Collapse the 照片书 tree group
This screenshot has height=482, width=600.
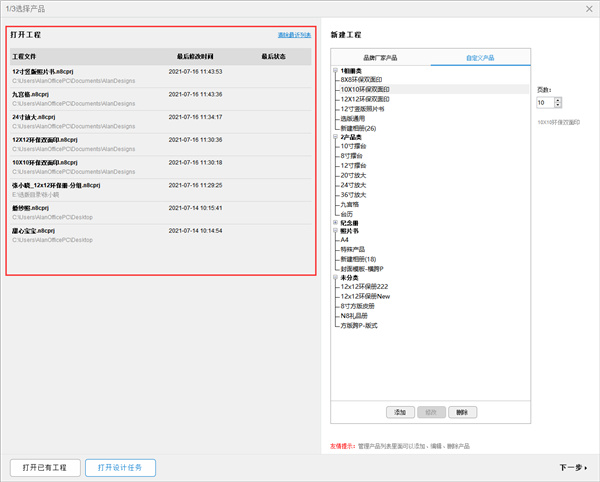click(335, 231)
